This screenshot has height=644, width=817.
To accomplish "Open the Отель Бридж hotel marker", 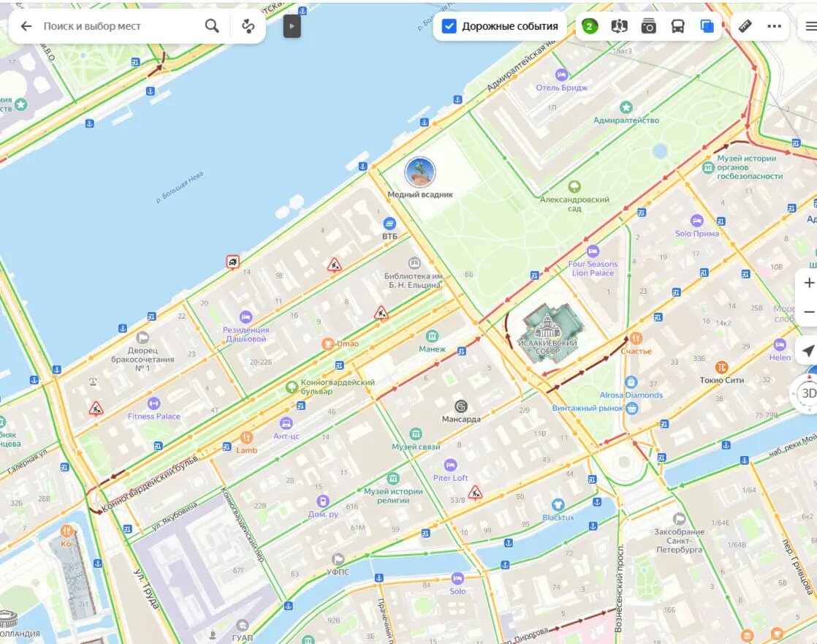I will tap(561, 75).
